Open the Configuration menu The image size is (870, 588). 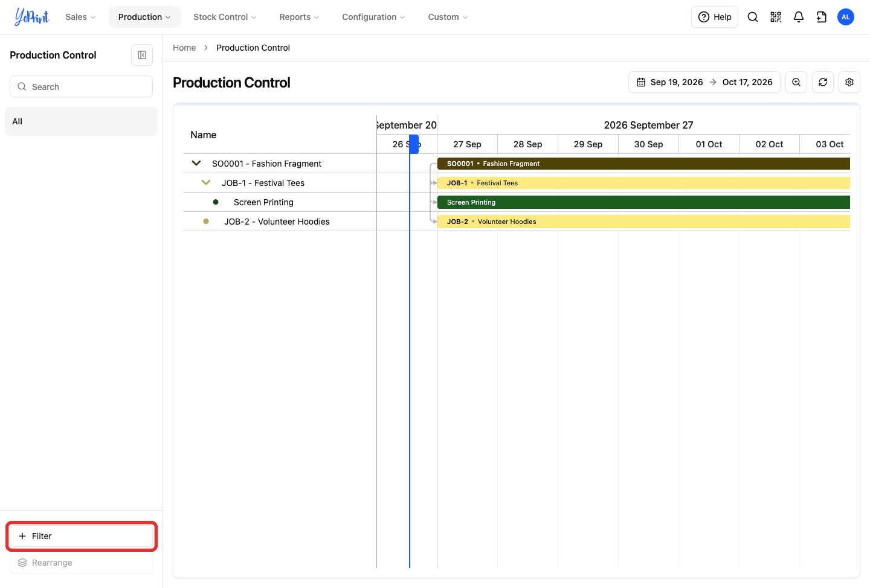[x=373, y=17]
